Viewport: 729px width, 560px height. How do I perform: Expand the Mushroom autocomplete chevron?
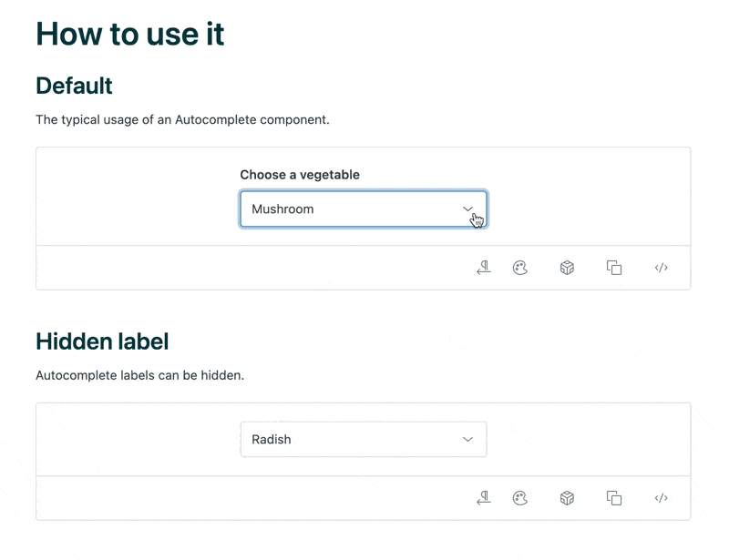click(x=467, y=209)
